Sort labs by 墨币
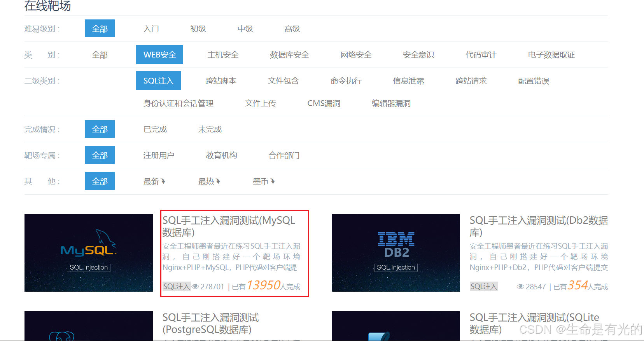Viewport: 644px width, 341px height. (x=264, y=181)
